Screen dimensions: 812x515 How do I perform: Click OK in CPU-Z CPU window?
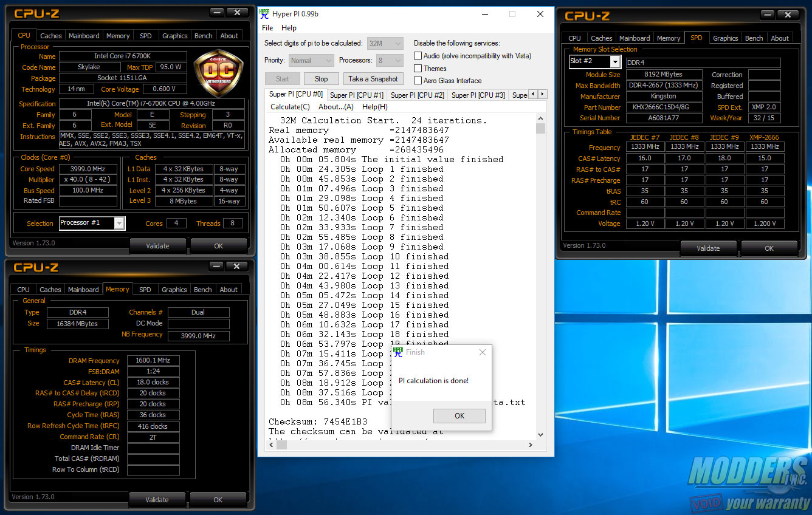218,246
